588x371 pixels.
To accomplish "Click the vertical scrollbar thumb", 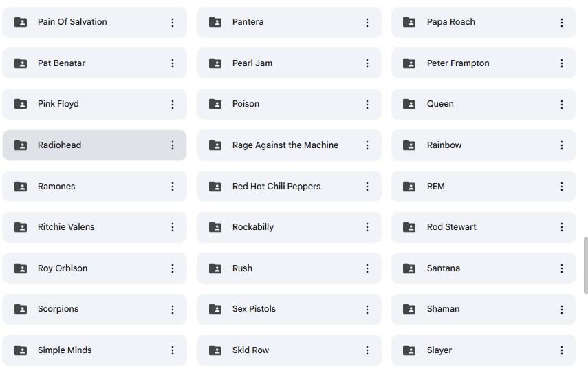I will [x=585, y=266].
